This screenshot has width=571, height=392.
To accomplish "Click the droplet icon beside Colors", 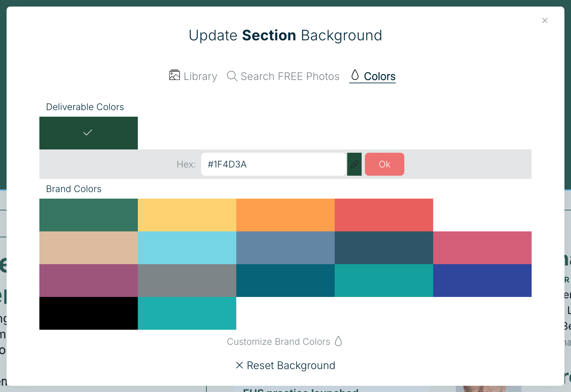I will 355,75.
